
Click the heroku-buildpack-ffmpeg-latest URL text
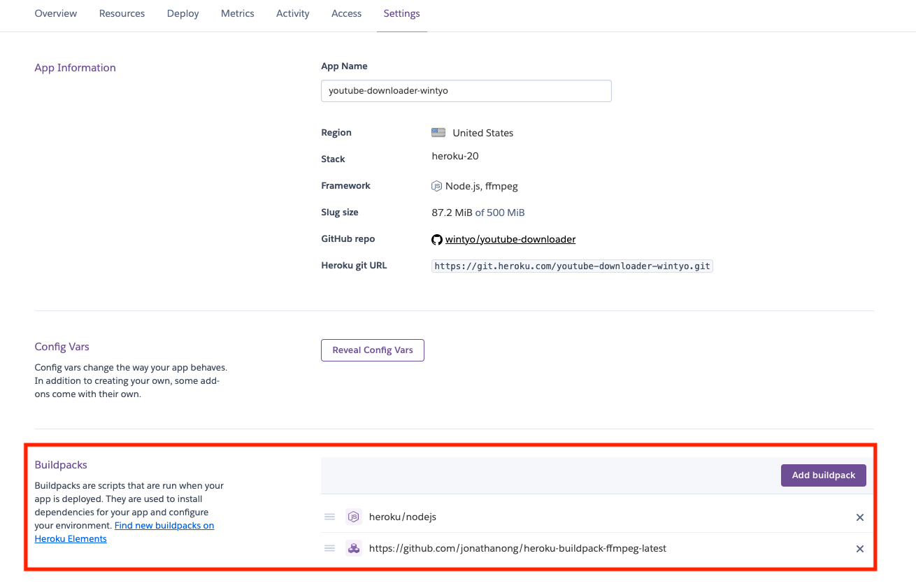[517, 548]
